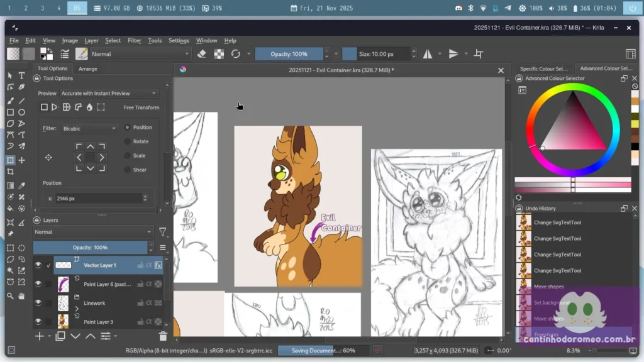Pick the Ellipse shape tool
The image size is (644, 362).
point(21,112)
